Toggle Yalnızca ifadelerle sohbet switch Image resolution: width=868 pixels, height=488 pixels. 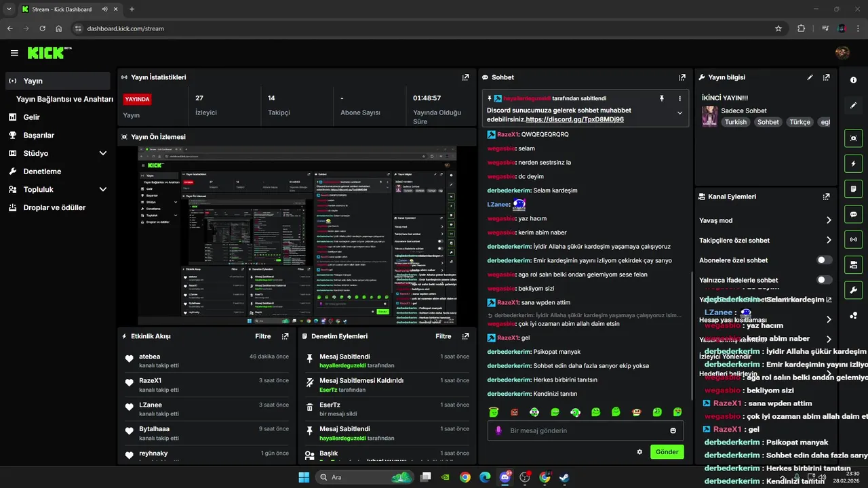[824, 280]
